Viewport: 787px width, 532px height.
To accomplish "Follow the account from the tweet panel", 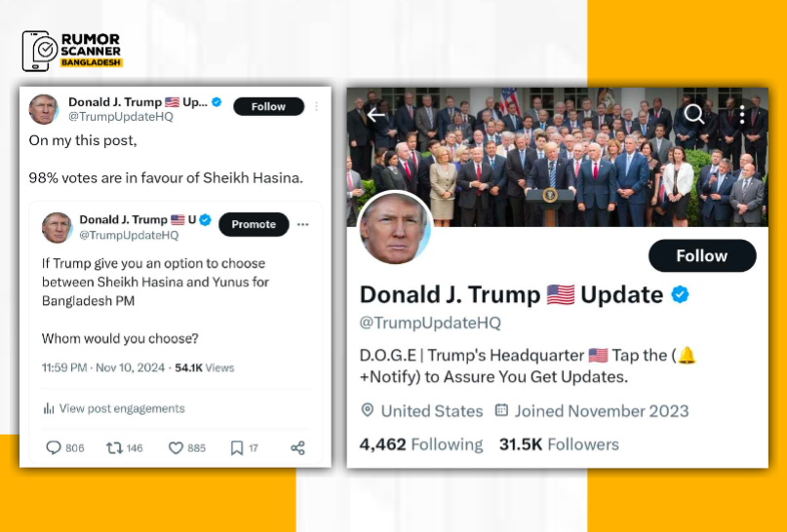I will coord(268,106).
